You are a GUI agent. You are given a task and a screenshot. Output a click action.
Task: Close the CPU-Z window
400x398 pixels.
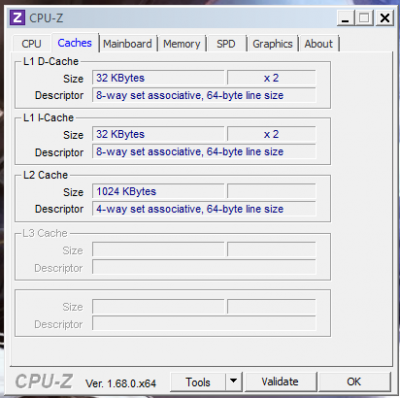coord(385,18)
